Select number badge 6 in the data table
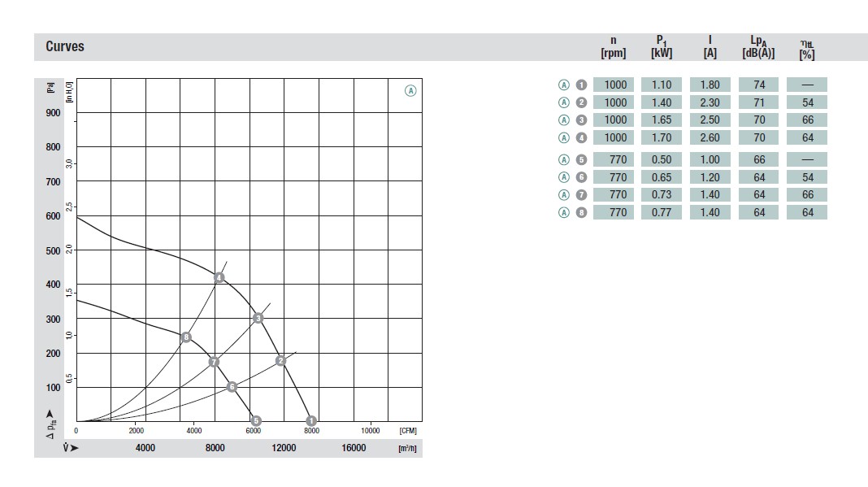 pos(581,177)
